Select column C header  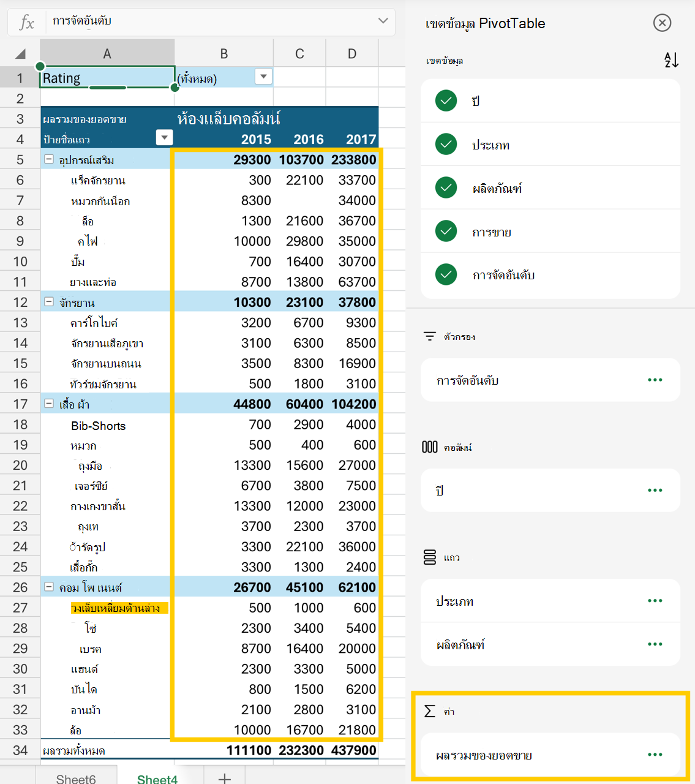pyautogui.click(x=299, y=54)
